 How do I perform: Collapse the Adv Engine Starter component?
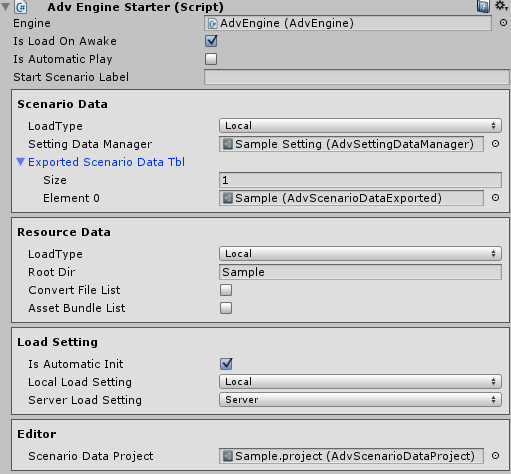pyautogui.click(x=5, y=7)
